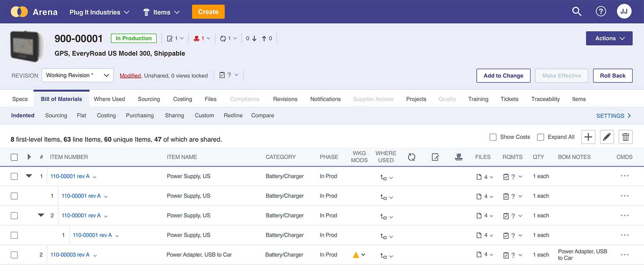Open the 110-00003 rev A item link
The height and width of the screenshot is (265, 644).
(x=70, y=255)
